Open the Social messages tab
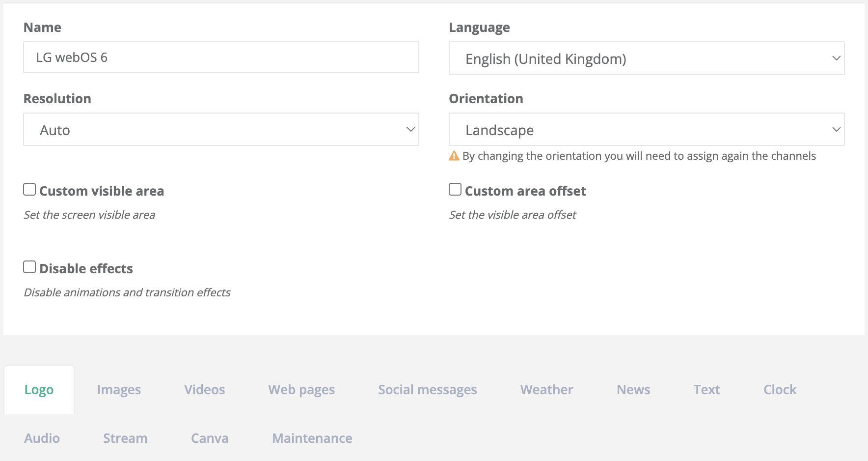This screenshot has width=868, height=461. click(427, 390)
